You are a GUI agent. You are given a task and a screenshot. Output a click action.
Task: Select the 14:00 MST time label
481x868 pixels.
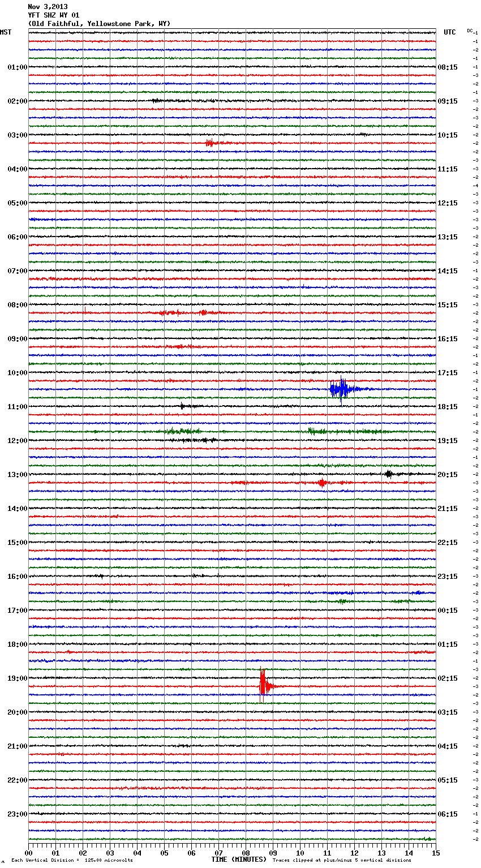[18, 509]
